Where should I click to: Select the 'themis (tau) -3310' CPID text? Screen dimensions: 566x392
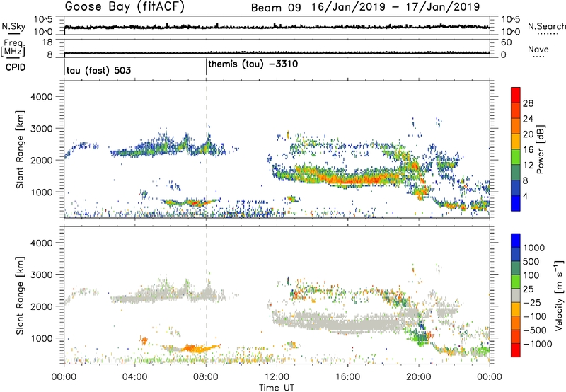click(253, 64)
